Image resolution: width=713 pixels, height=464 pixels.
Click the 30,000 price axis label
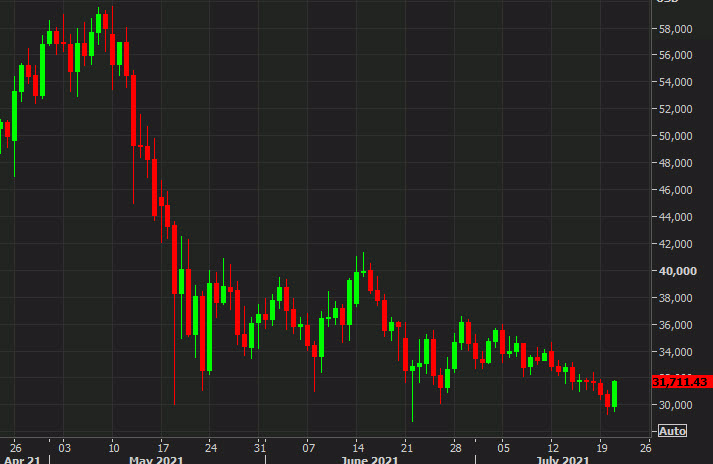pyautogui.click(x=675, y=405)
